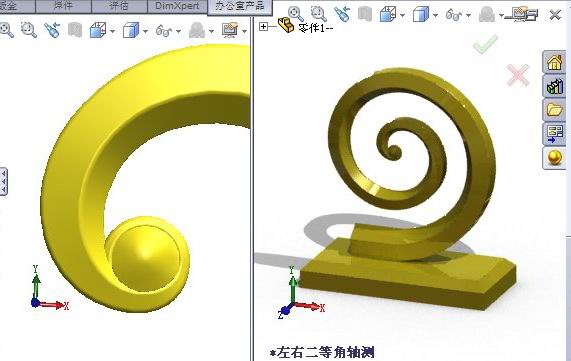The image size is (571, 361).
Task: Click Hide/Show Items glasses in close-up view
Action: click(x=164, y=31)
